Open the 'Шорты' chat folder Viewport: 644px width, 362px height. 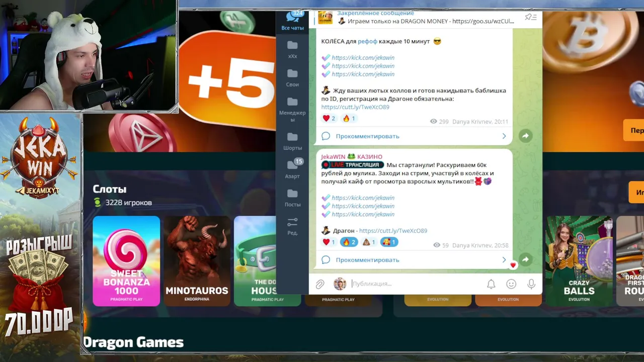click(x=292, y=141)
